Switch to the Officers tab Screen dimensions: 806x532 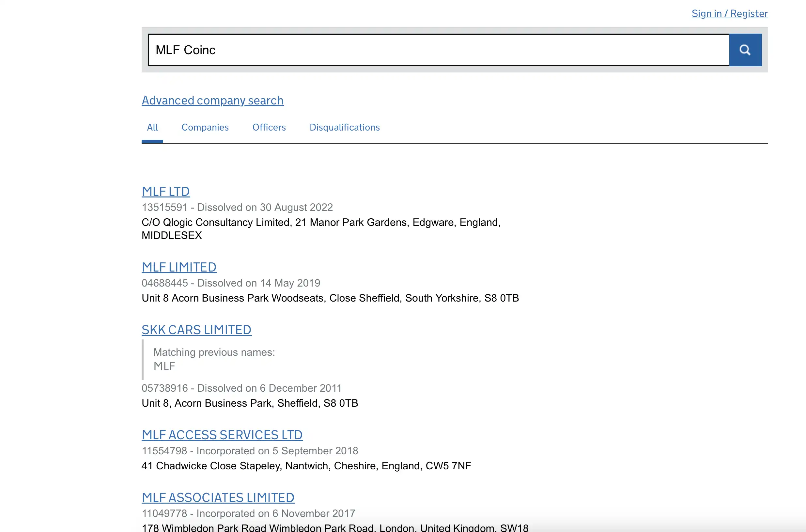269,127
